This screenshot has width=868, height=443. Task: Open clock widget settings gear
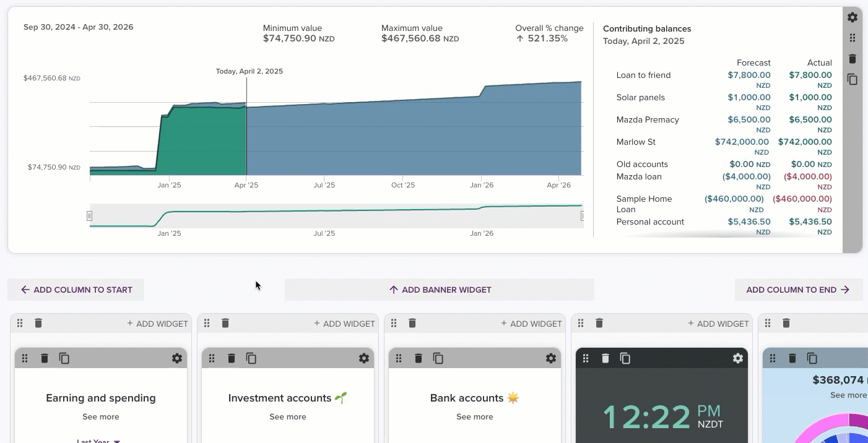pyautogui.click(x=738, y=358)
